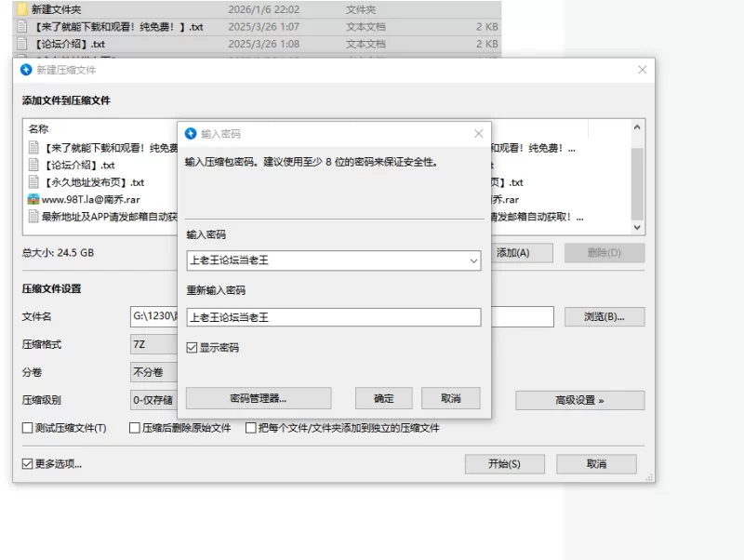This screenshot has height=560, width=744.
Task: Click the RAR archive icon for www.98T.la@南乔.rar
Action: (x=33, y=199)
